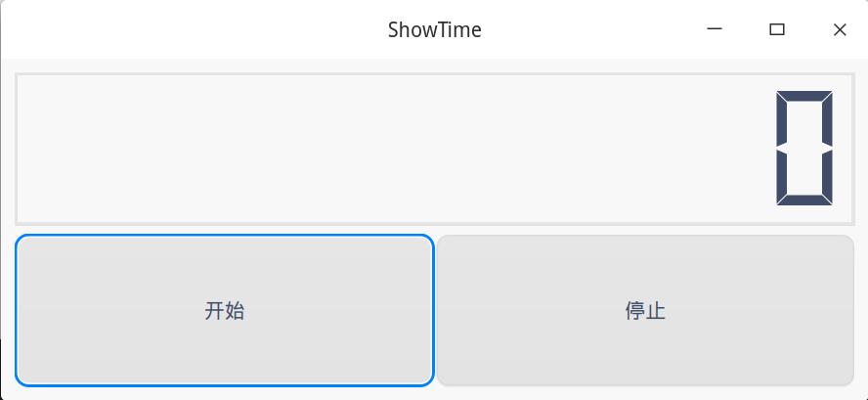Close the ShowTime window
This screenshot has height=400, width=868.
pyautogui.click(x=840, y=29)
